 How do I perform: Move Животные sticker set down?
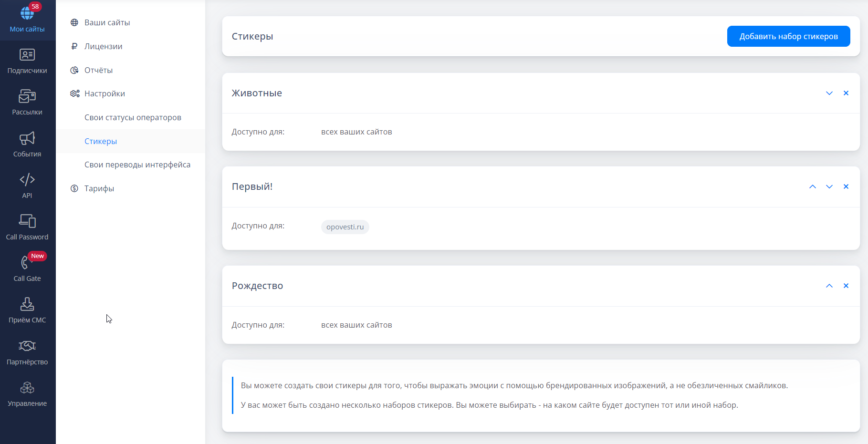[x=829, y=93]
